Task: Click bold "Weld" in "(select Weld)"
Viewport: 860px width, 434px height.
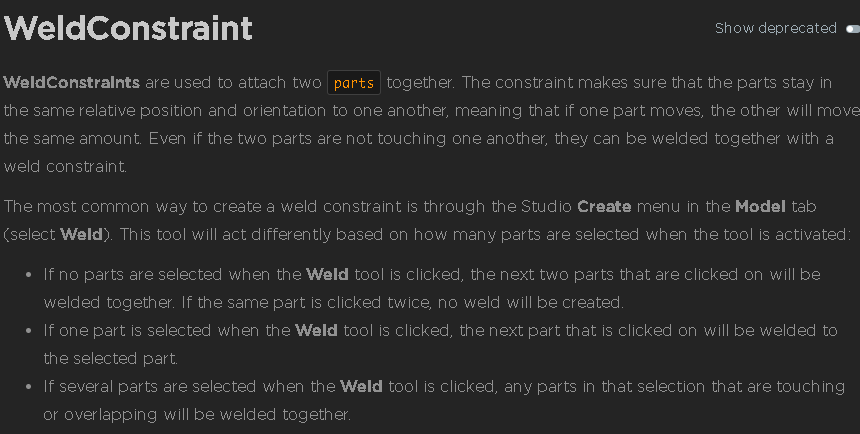Action: pos(82,235)
